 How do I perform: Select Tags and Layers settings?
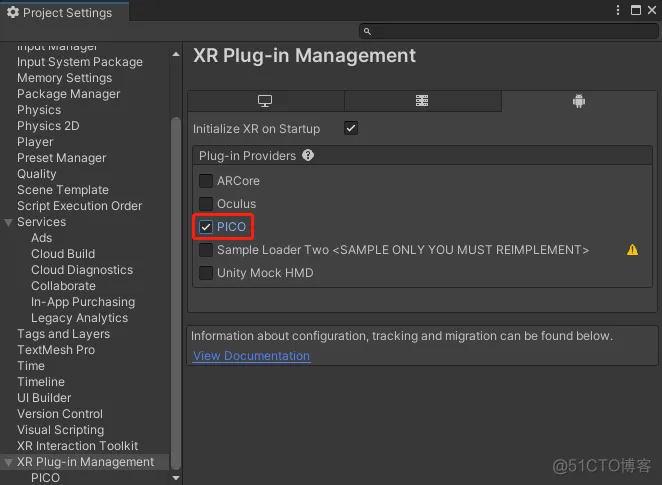63,334
